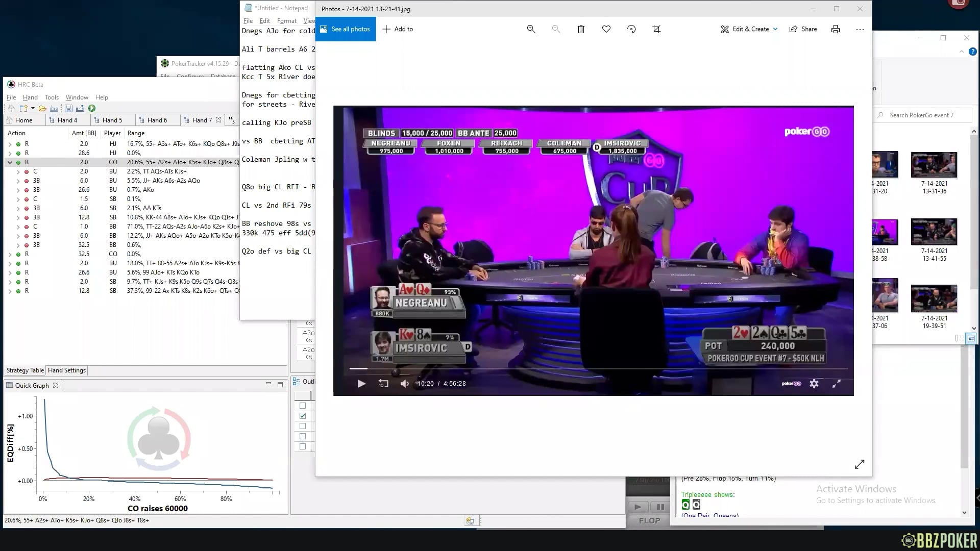This screenshot has height=551, width=980.
Task: Expand the photo to fullscreen with the arrow icon
Action: pyautogui.click(x=859, y=464)
